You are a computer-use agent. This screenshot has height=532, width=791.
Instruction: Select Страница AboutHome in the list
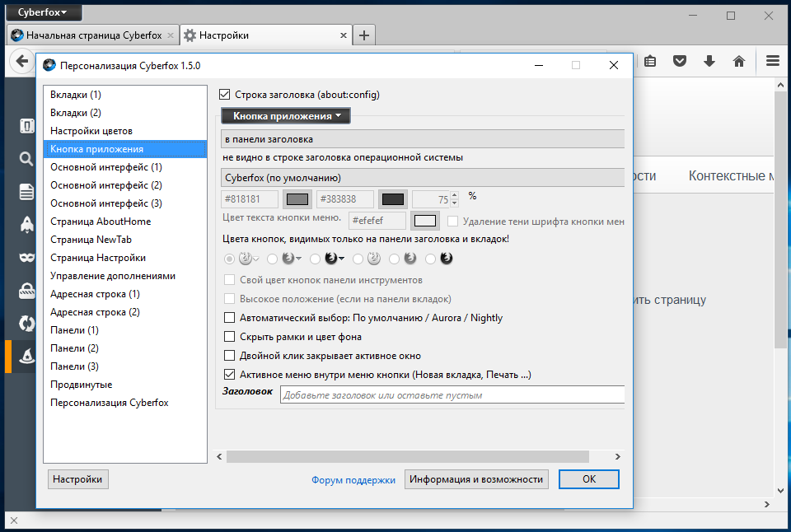tap(125, 222)
